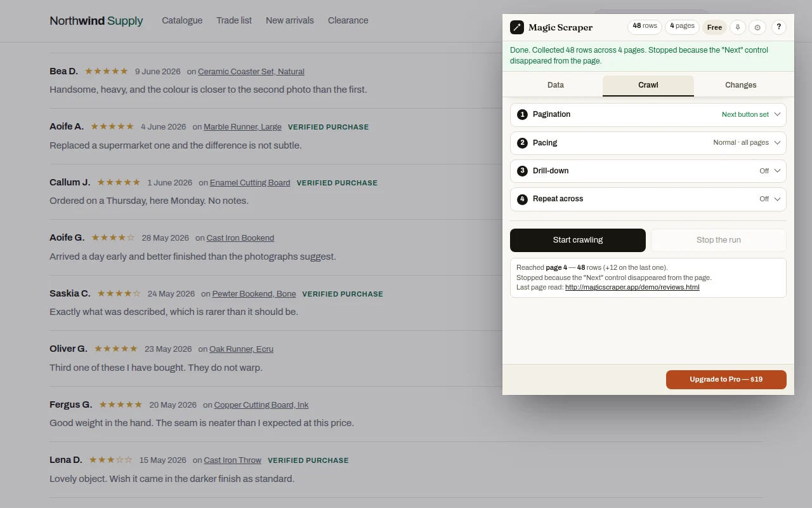Click Upgrade to Pro — $19 button
This screenshot has width=812, height=508.
tap(726, 380)
